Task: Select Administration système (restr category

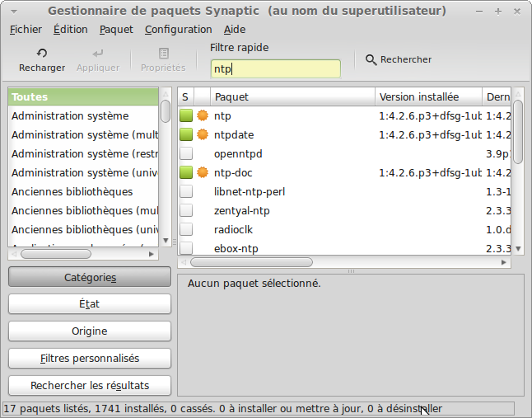Action: [x=83, y=154]
